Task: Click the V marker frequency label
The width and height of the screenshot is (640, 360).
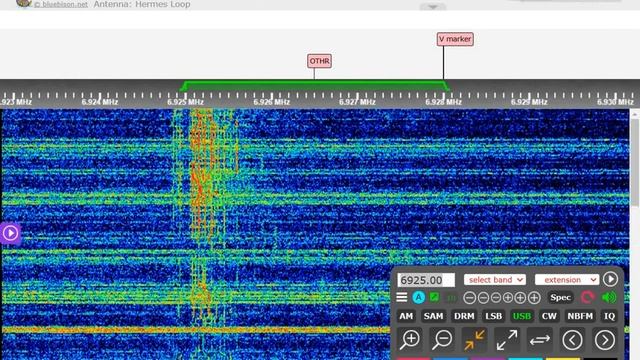Action: pos(455,39)
